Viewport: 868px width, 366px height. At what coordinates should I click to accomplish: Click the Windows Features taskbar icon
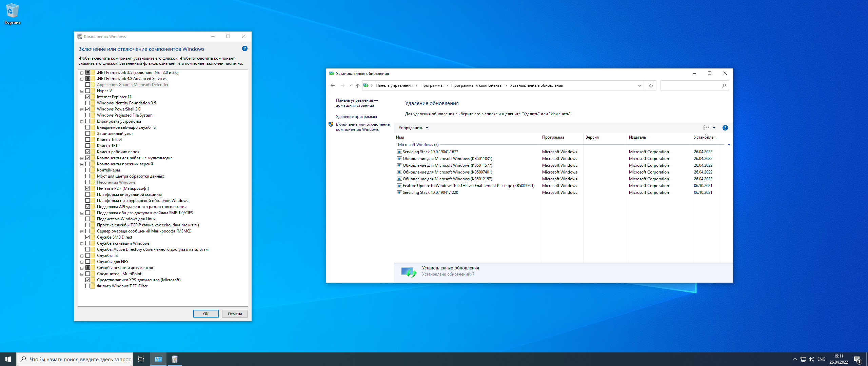[x=175, y=359]
